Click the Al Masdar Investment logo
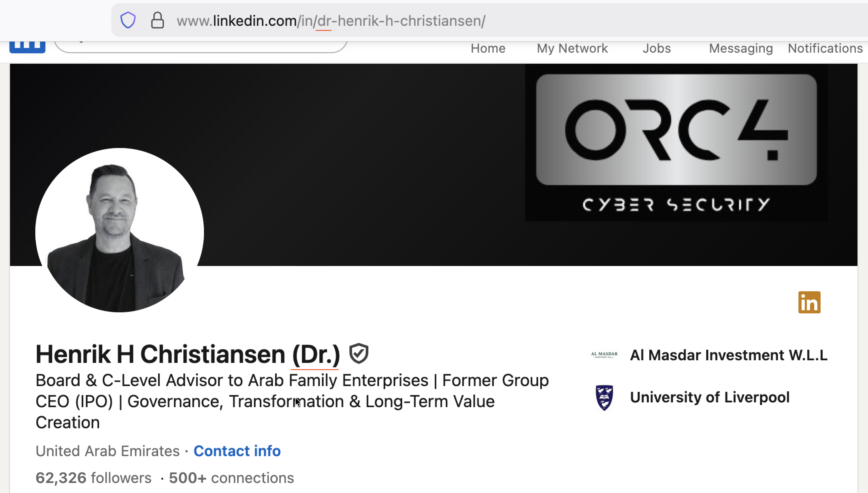The height and width of the screenshot is (493, 868). click(604, 355)
